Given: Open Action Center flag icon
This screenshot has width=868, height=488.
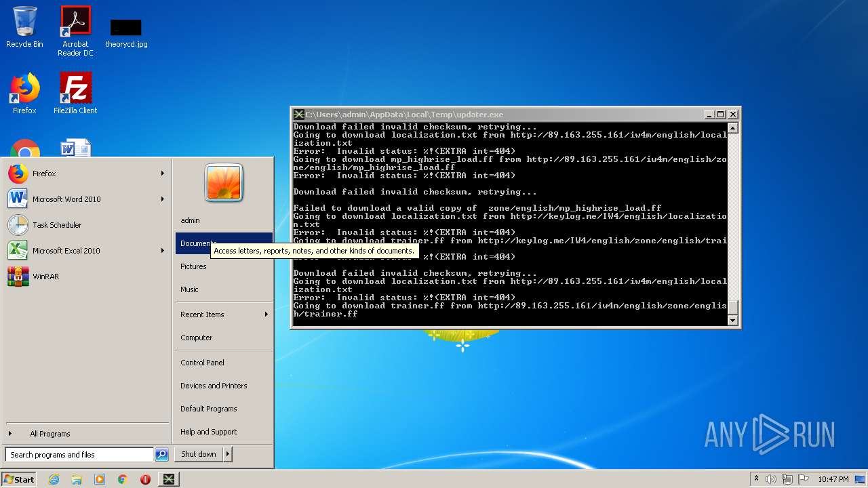Looking at the screenshot, I should click(x=804, y=479).
